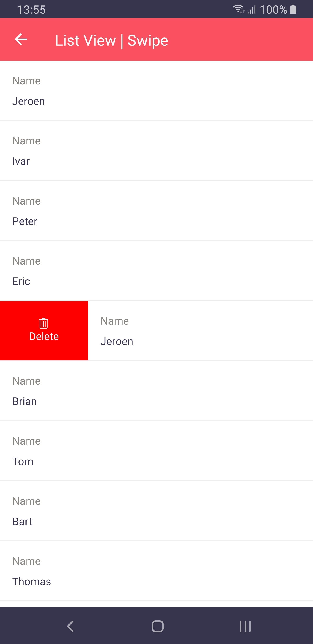This screenshot has height=644, width=313.
Task: Choose the Bart list entry
Action: pos(156,511)
